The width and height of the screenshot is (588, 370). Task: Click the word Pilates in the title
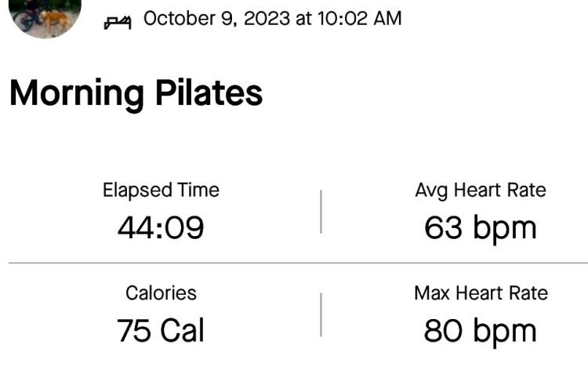click(x=207, y=93)
